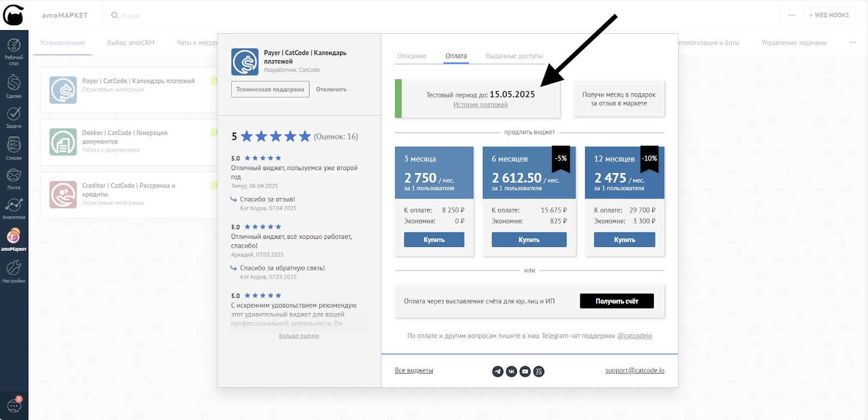Click the search magnifier icon

[x=114, y=15]
